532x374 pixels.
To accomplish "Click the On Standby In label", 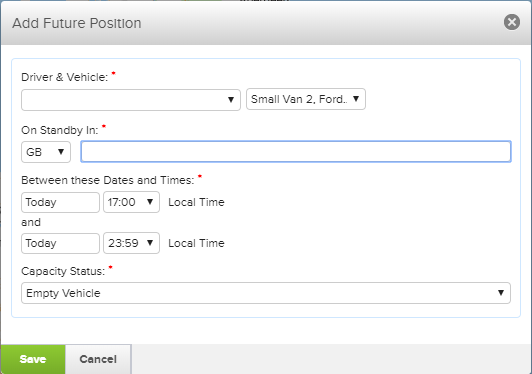I will click(60, 130).
